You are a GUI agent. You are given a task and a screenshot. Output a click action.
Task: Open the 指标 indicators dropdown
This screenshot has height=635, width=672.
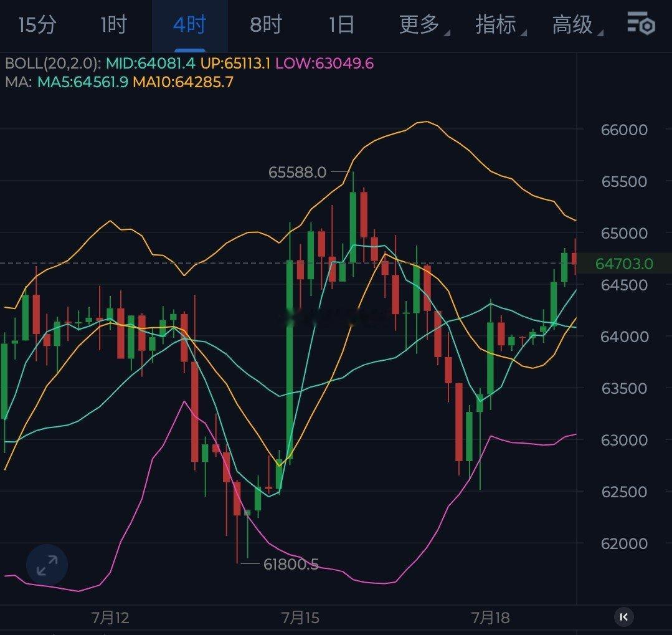500,24
